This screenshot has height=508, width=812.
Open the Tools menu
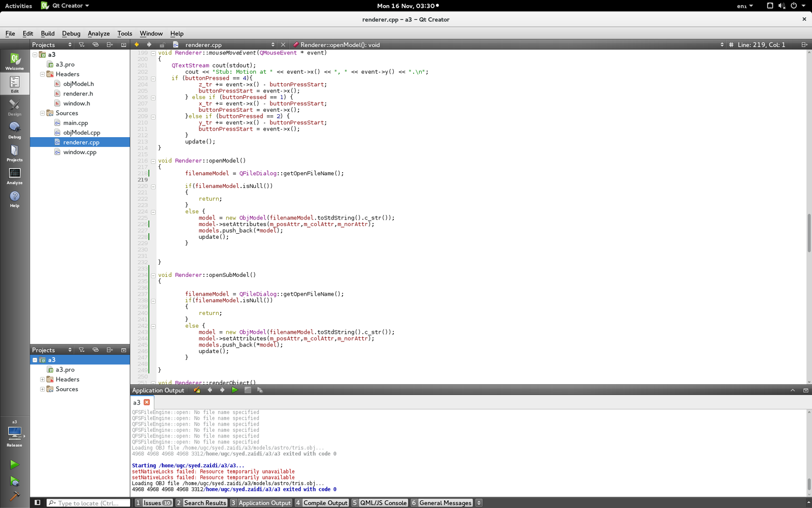click(x=124, y=34)
